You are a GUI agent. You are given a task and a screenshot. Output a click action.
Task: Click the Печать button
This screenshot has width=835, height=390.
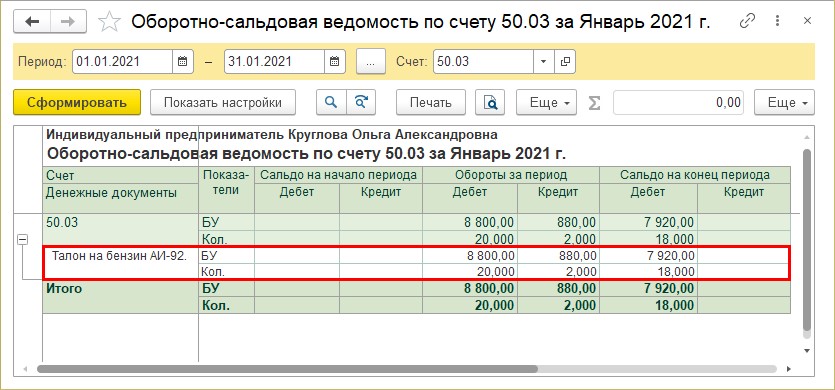point(431,102)
